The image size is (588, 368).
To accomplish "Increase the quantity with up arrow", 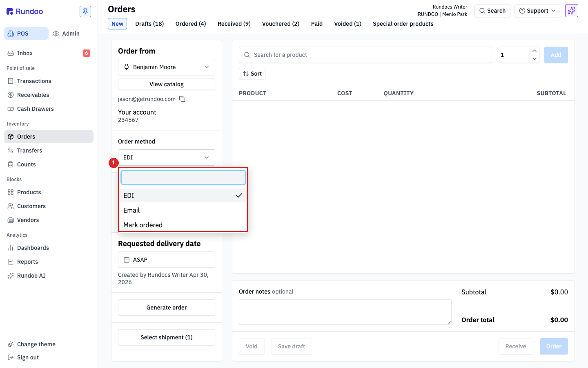I will pos(535,51).
